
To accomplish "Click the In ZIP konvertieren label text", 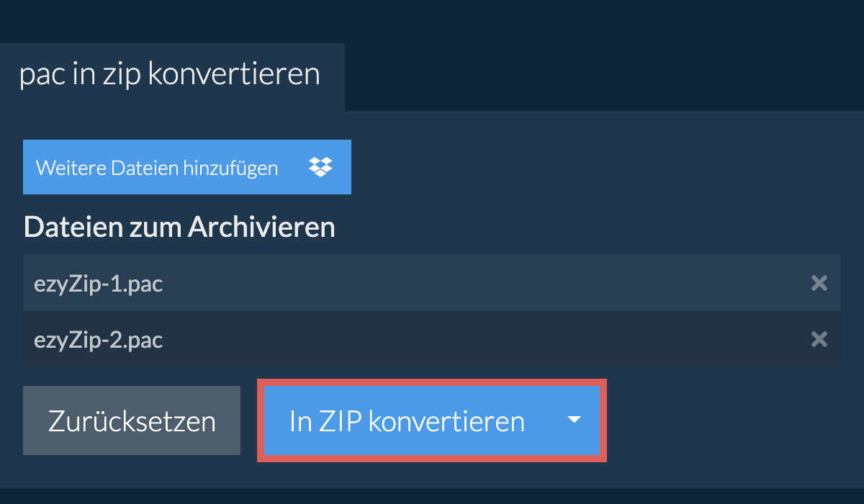I will pos(407,420).
